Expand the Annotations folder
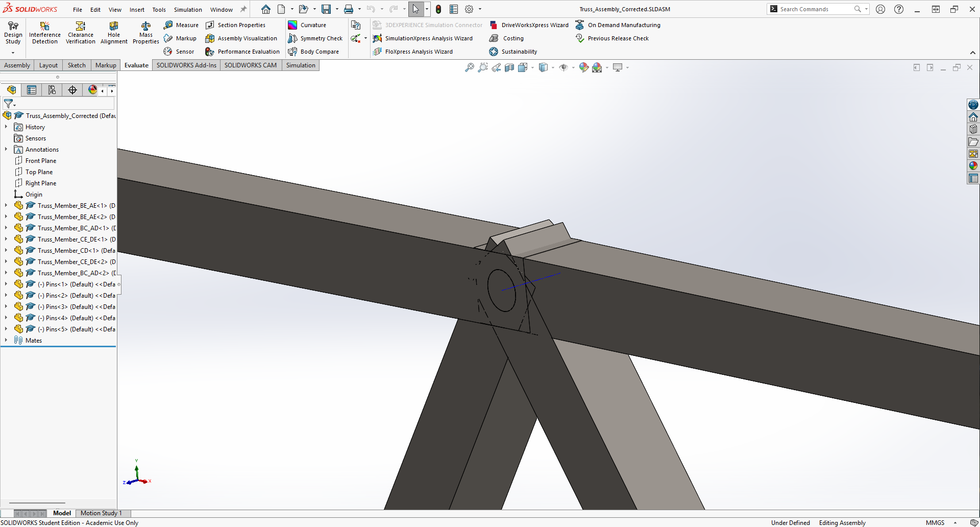980x527 pixels. point(6,150)
